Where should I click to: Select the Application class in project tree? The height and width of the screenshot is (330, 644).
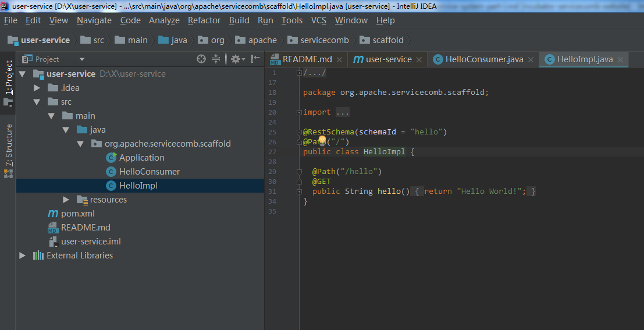click(141, 158)
